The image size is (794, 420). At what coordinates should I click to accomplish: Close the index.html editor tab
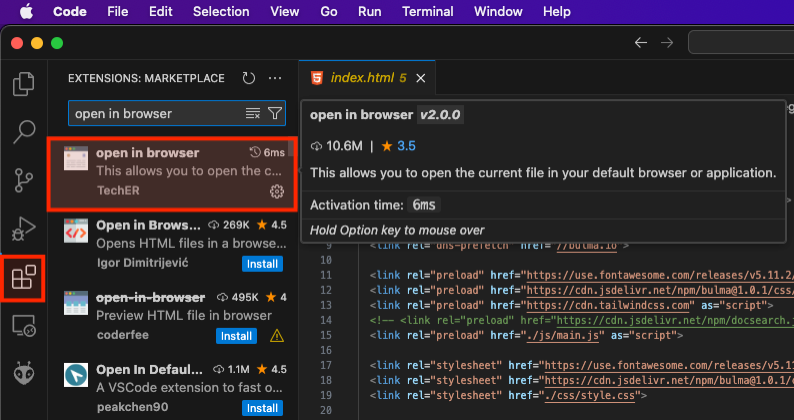click(x=421, y=78)
